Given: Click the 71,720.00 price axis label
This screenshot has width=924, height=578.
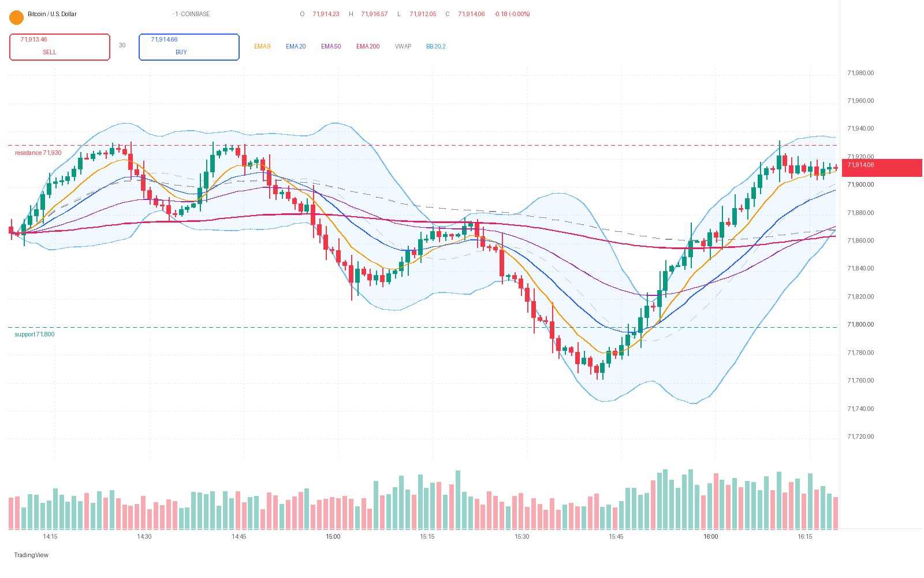Looking at the screenshot, I should click(x=860, y=436).
